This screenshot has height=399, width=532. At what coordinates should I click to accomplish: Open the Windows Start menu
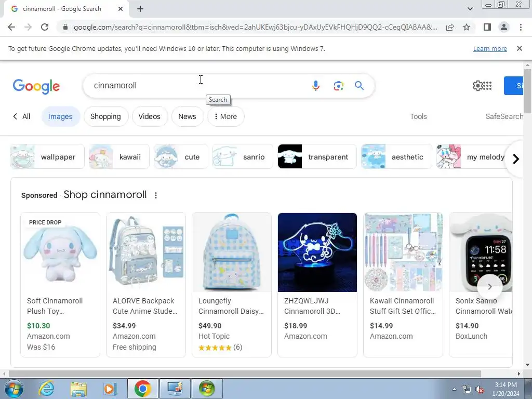(x=14, y=389)
